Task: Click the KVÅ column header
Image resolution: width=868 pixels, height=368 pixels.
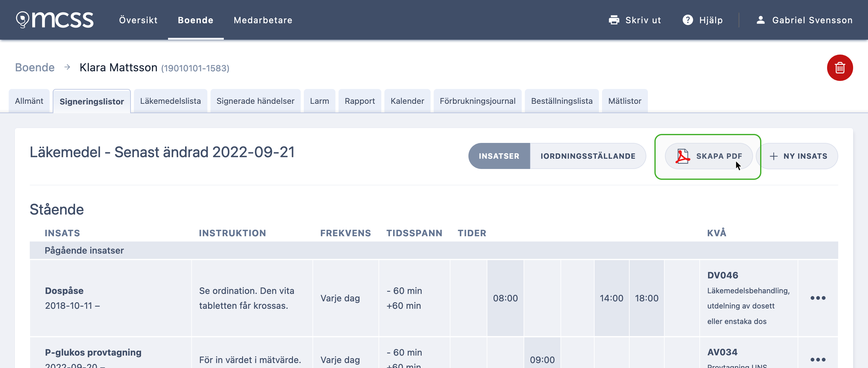Action: [716, 233]
